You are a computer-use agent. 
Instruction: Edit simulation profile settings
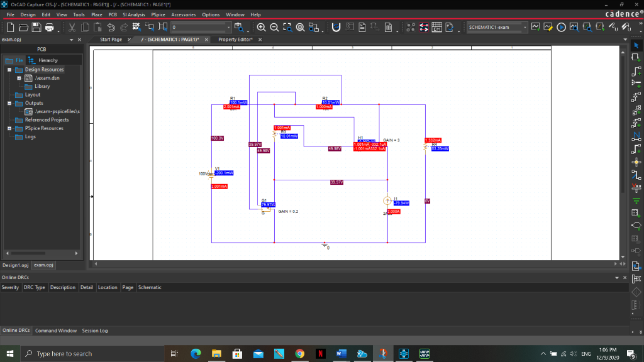click(548, 27)
